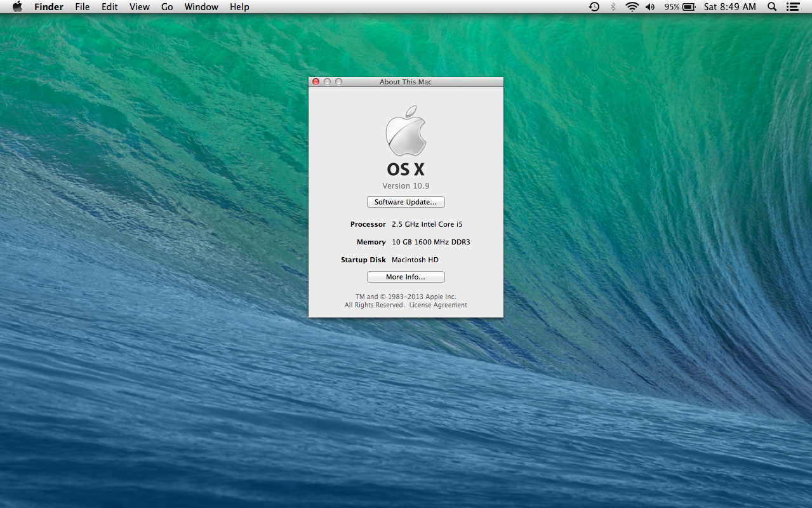Click the Macintosh HD startup disk text
This screenshot has width=812, height=508.
click(x=415, y=260)
